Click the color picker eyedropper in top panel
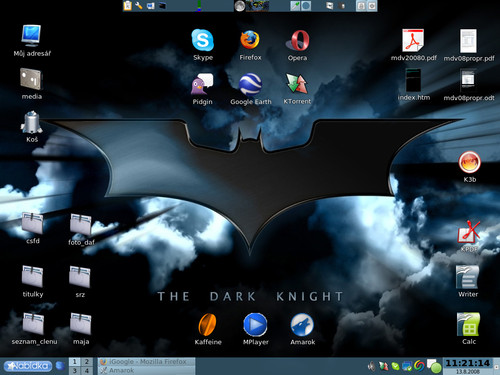Image resolution: width=500 pixels, height=375 pixels. [x=295, y=6]
